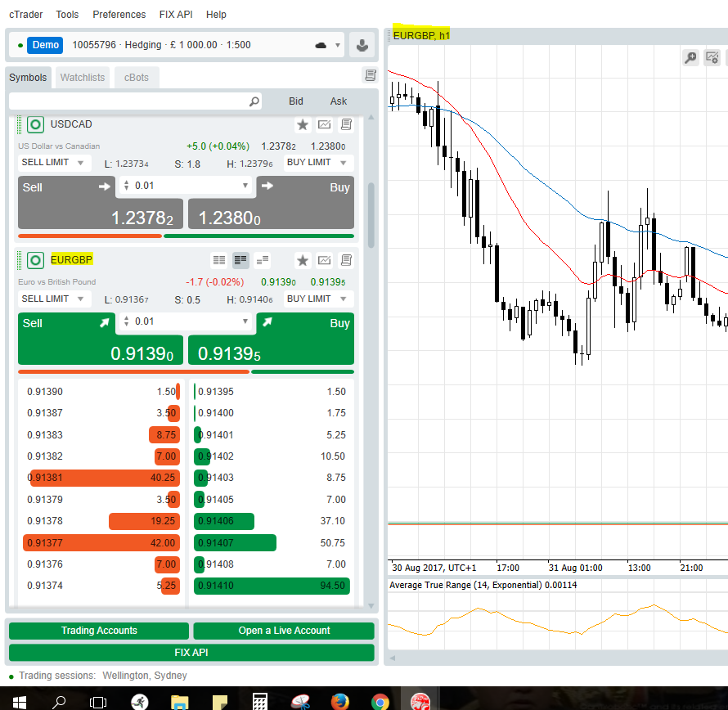Click the cloud workspace icon in account bar
This screenshot has width=728, height=710.
[x=321, y=45]
